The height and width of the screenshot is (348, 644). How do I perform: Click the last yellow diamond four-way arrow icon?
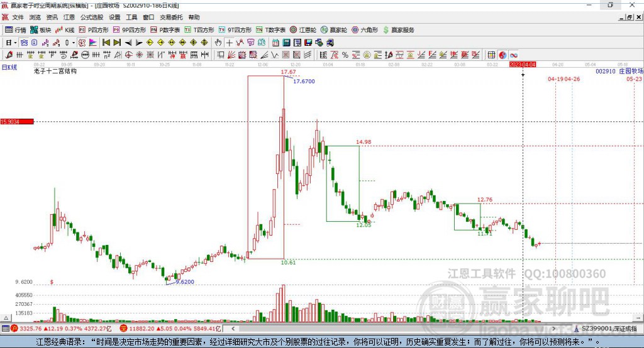(x=204, y=43)
